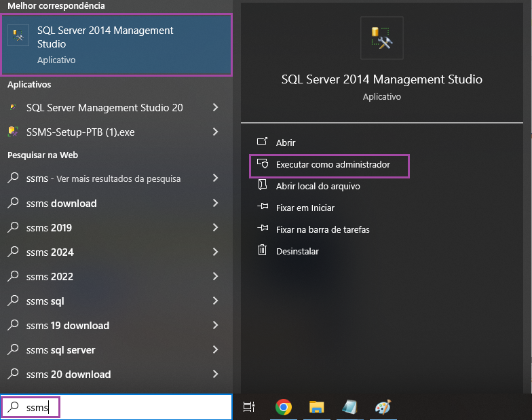Select Executar como administrador
Image resolution: width=532 pixels, height=420 pixels.
click(332, 165)
